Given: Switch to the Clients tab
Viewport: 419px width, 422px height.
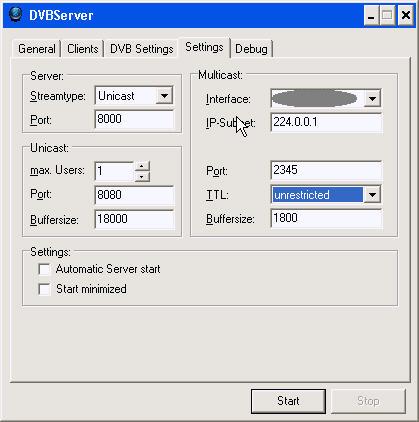Looking at the screenshot, I should point(82,49).
